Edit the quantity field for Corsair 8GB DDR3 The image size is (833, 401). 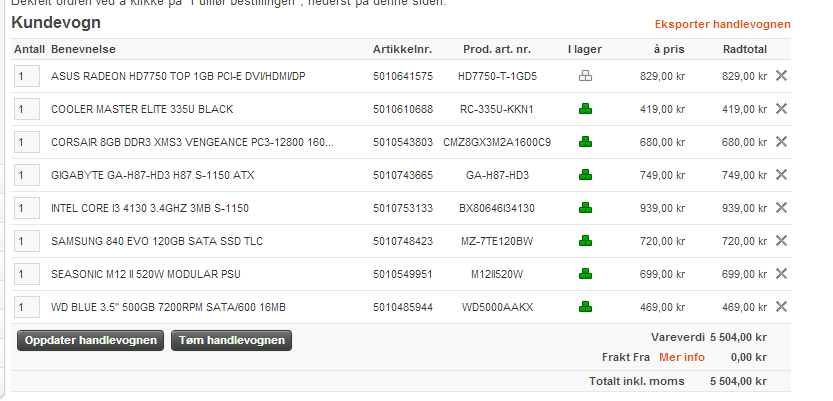tap(27, 142)
